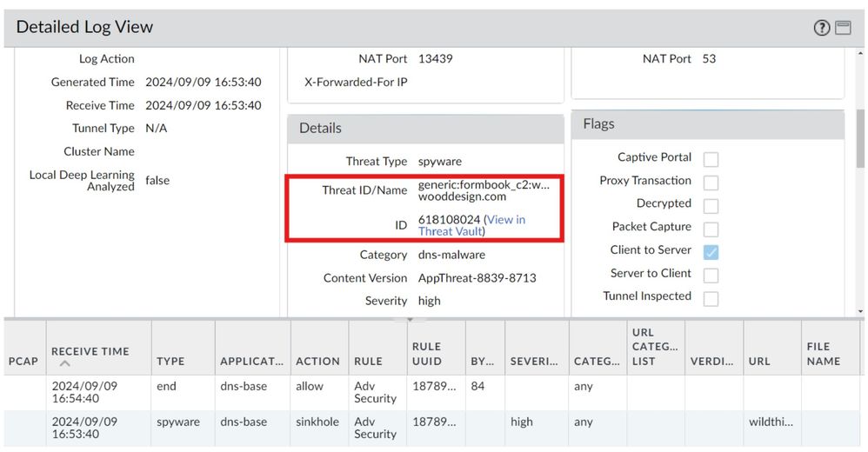Toggle the Tunnel Inspected checkbox
The image size is (868, 452).
(711, 298)
